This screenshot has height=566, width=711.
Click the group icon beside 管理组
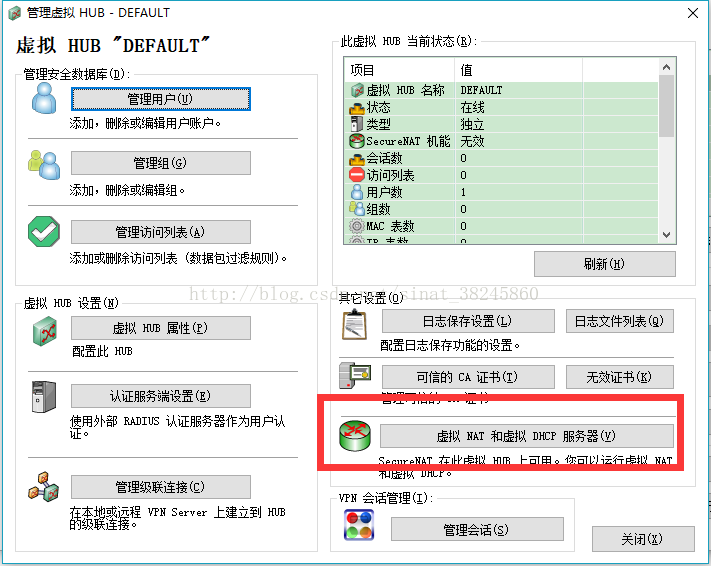pos(45,163)
